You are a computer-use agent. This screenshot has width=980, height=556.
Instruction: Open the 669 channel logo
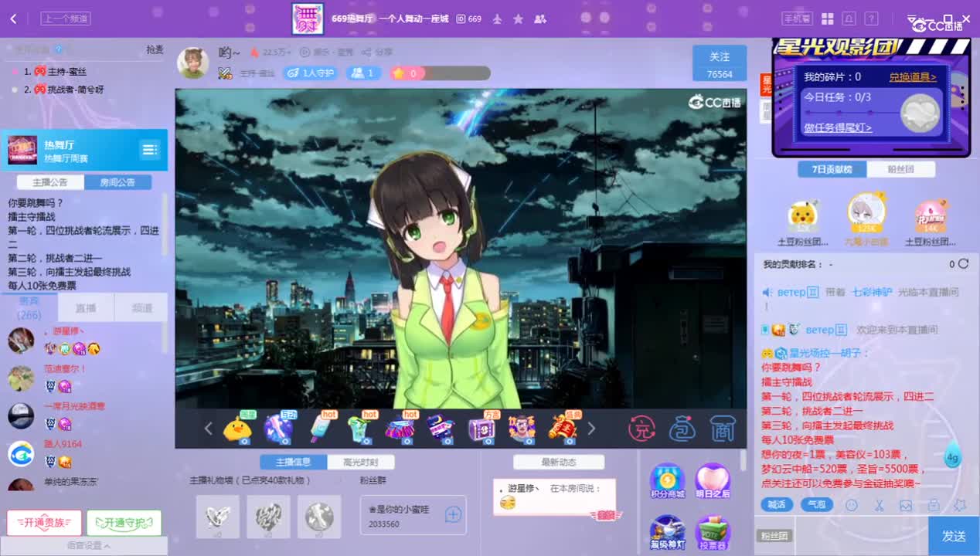click(308, 19)
